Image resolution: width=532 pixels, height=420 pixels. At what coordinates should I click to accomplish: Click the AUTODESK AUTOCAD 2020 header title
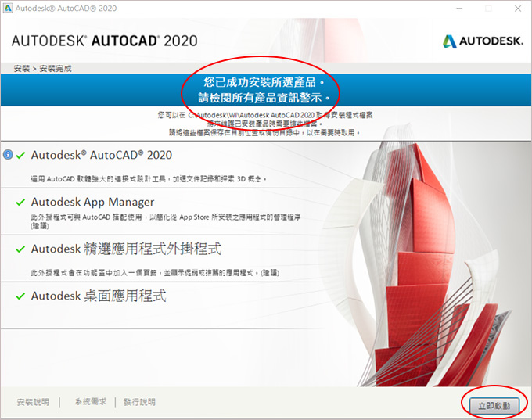click(x=105, y=41)
